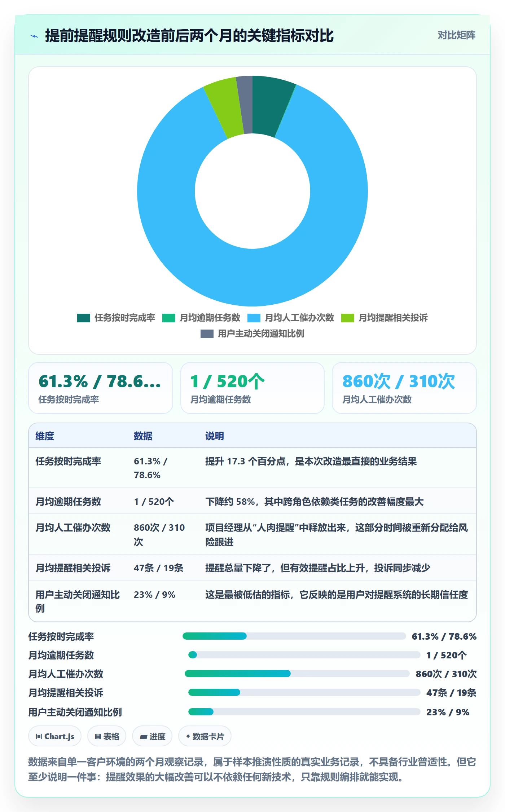Select the 表格 tag chip
Image resolution: width=505 pixels, height=812 pixels.
click(x=107, y=736)
